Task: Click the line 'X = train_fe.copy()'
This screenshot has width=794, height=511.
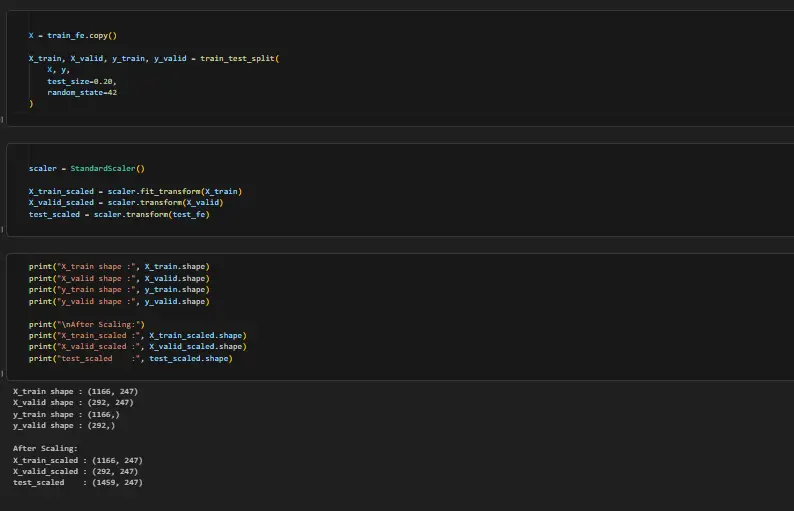Action: [x=72, y=35]
